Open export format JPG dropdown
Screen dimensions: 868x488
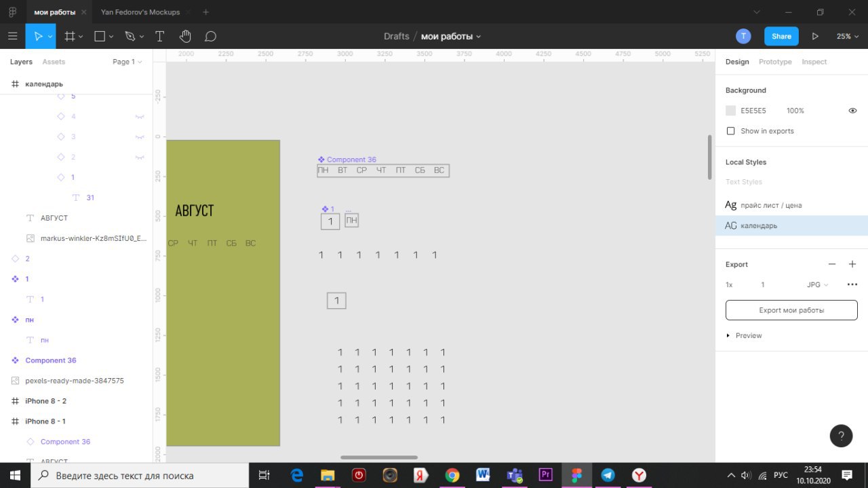point(817,285)
